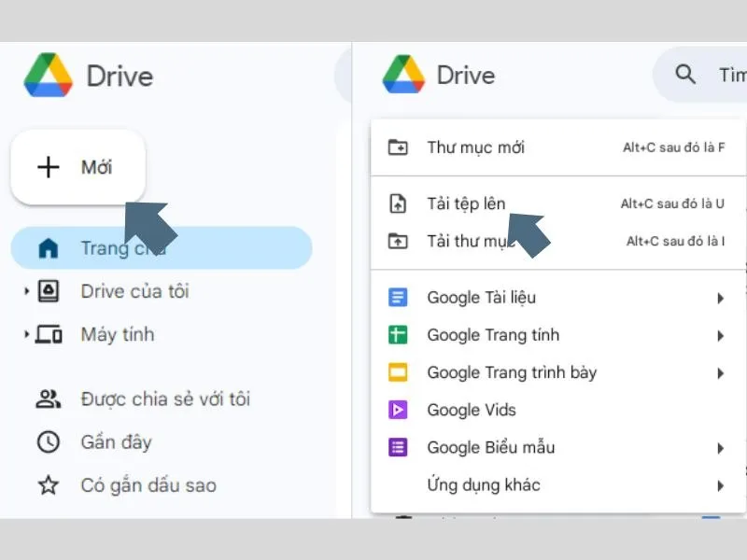Viewport: 747px width, 560px height.
Task: Select Google Trang trình bày menu entry
Action: coord(557,372)
